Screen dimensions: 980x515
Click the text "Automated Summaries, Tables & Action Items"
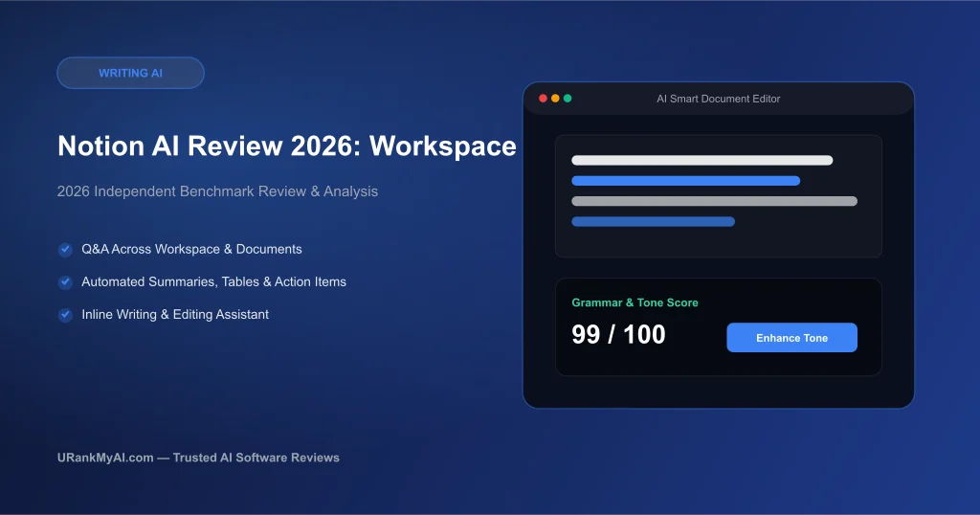tap(213, 281)
